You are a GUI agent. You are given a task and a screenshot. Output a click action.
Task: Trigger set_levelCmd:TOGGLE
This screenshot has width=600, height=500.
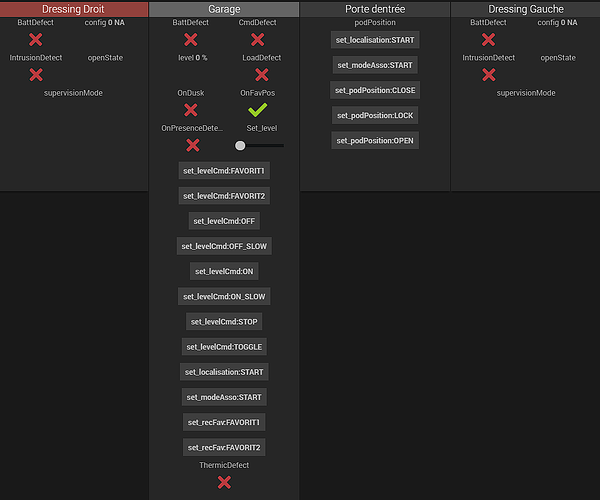(x=224, y=347)
